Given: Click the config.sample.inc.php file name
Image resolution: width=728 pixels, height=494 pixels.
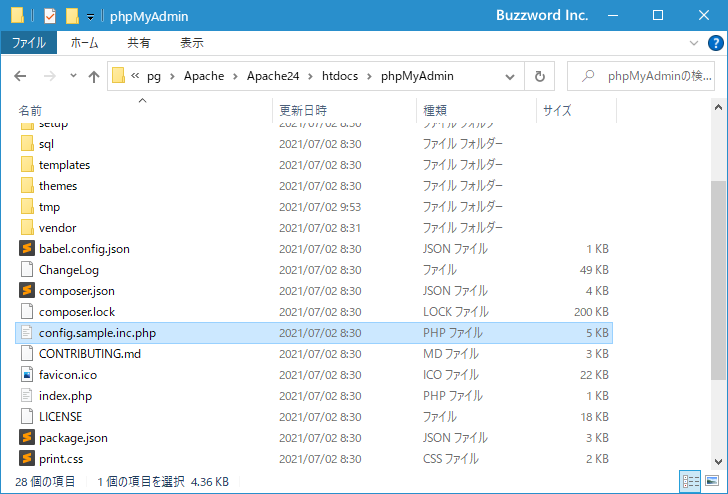Looking at the screenshot, I should (x=98, y=333).
